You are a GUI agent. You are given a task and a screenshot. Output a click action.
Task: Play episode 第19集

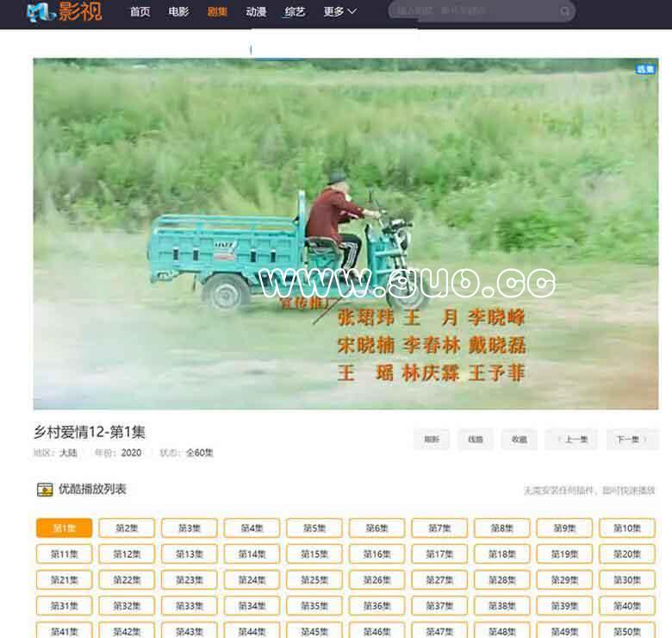[565, 554]
